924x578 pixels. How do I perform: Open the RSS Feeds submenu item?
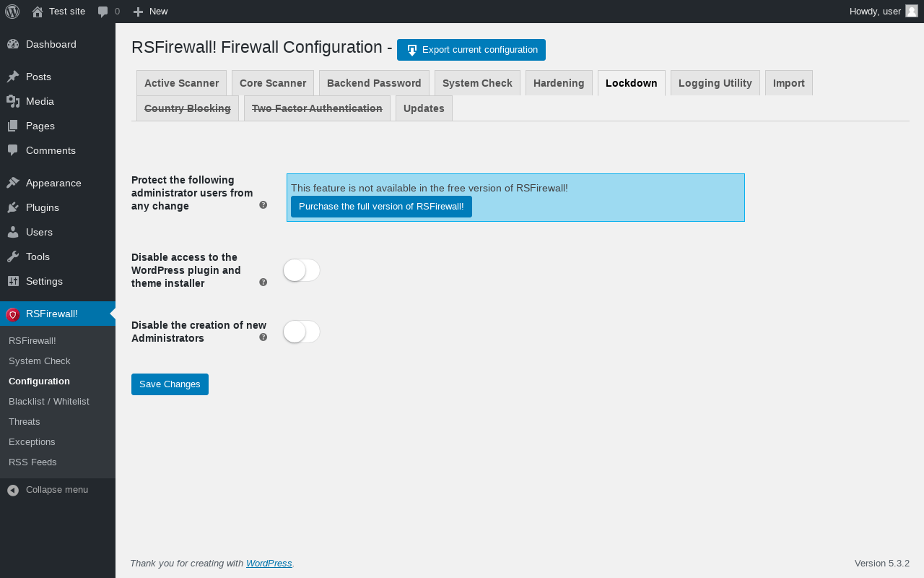point(32,462)
